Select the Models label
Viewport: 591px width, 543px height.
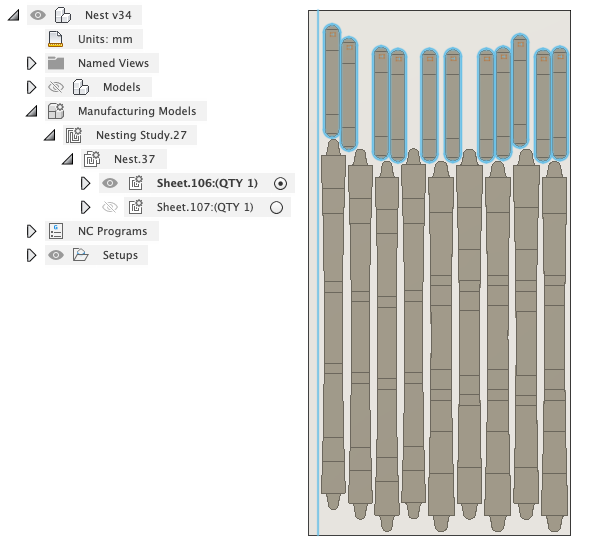click(122, 87)
